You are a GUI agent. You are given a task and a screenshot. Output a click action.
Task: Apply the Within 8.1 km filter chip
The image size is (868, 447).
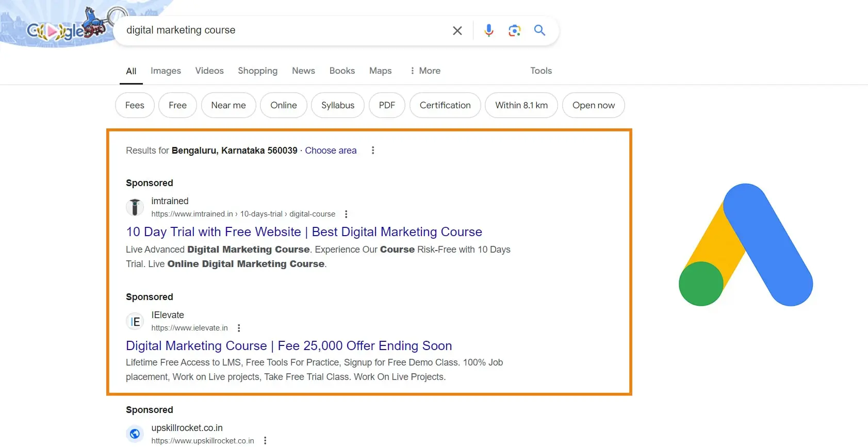pos(521,105)
